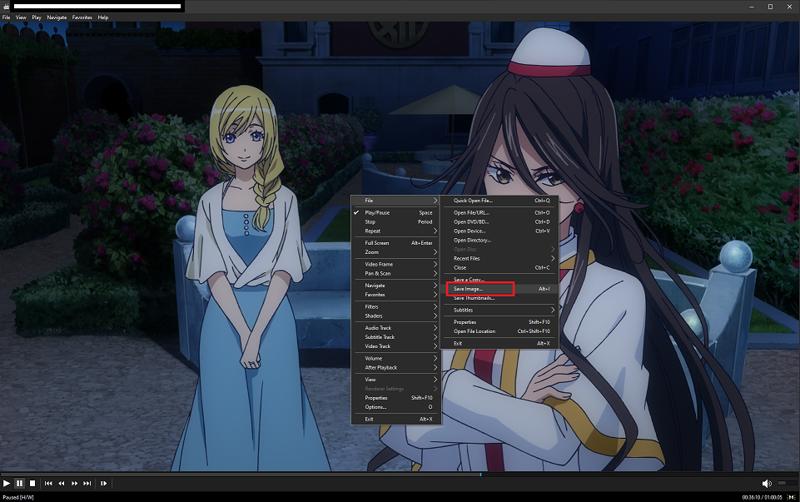Click the volume slider beside the speaker icon

tap(787, 483)
